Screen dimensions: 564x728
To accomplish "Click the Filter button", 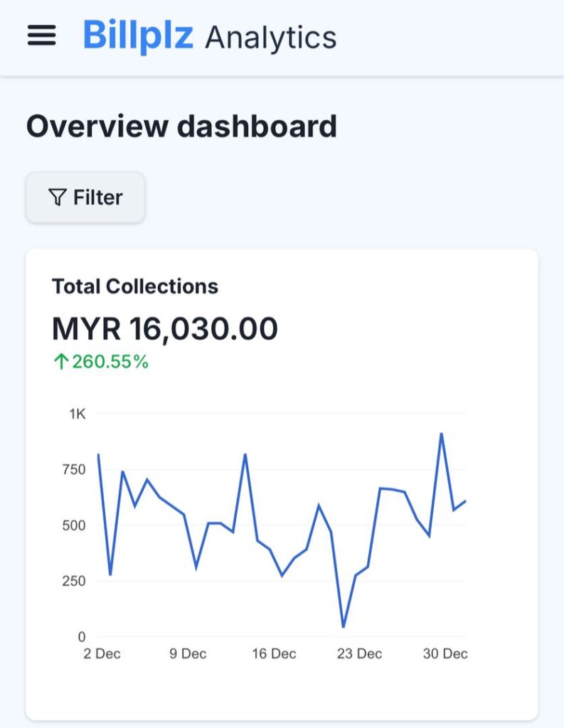I will (85, 197).
